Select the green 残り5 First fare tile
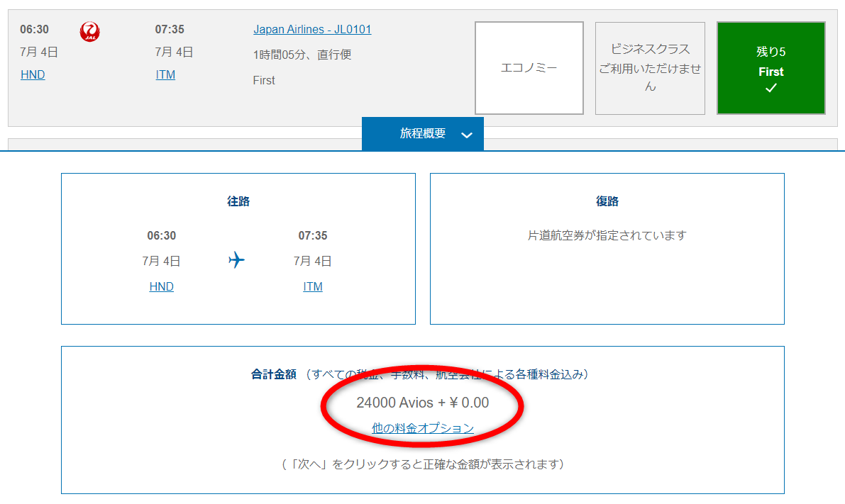The height and width of the screenshot is (504, 845). [x=771, y=68]
